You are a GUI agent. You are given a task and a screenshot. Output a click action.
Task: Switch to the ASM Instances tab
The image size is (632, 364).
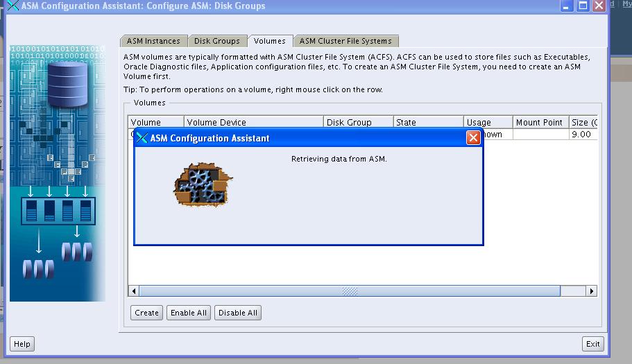coord(153,41)
